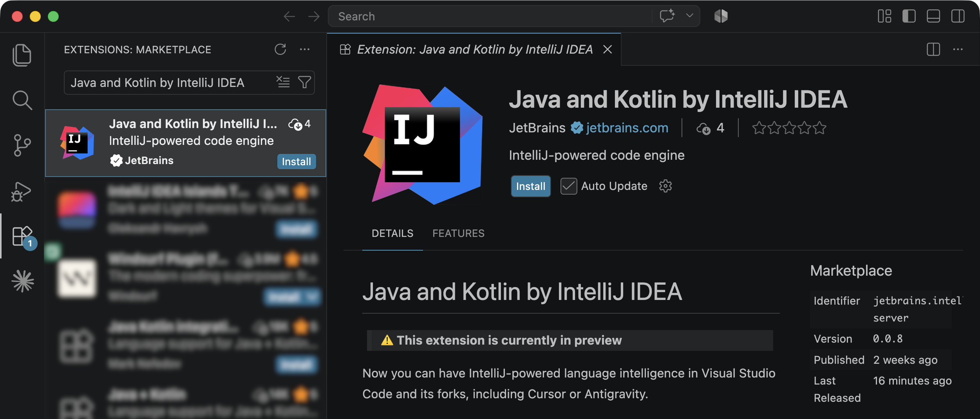This screenshot has width=980, height=419.
Task: Install the extension from the JetBrains list row
Action: (297, 161)
